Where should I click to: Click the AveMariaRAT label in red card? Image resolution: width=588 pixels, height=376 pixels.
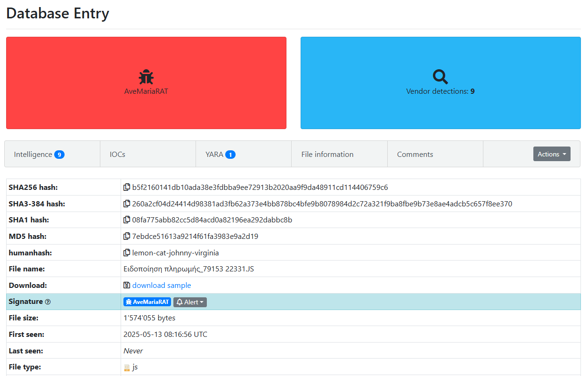[146, 91]
